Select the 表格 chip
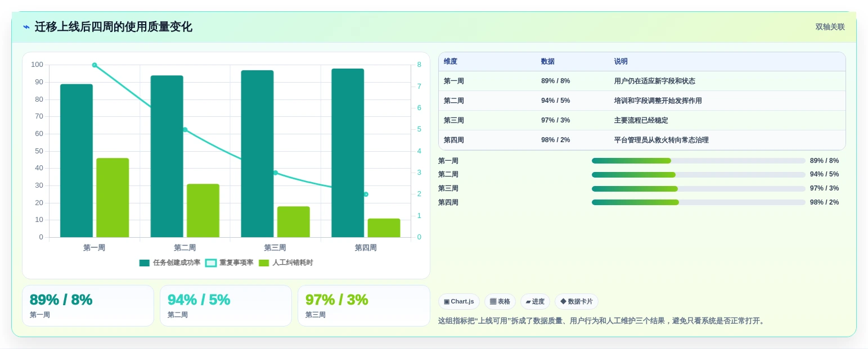 tap(500, 302)
